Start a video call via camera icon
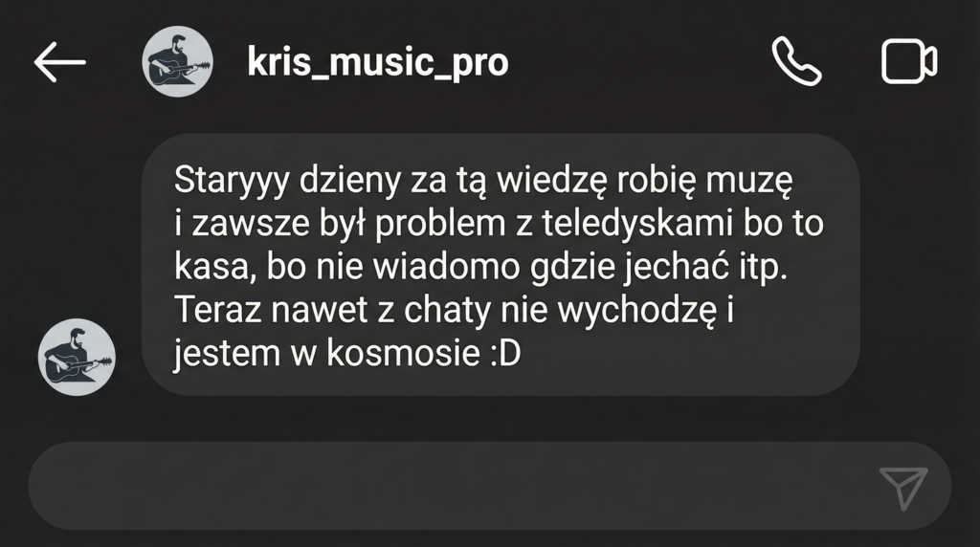Viewport: 980px width, 547px height. tap(909, 61)
